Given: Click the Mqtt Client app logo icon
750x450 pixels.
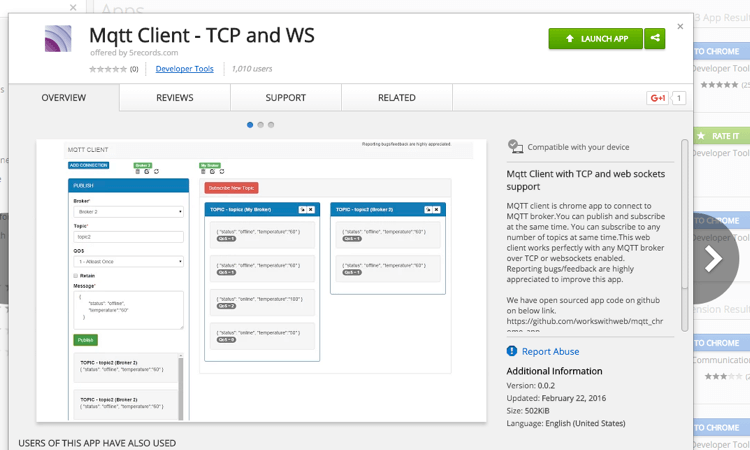Looking at the screenshot, I should 58,38.
